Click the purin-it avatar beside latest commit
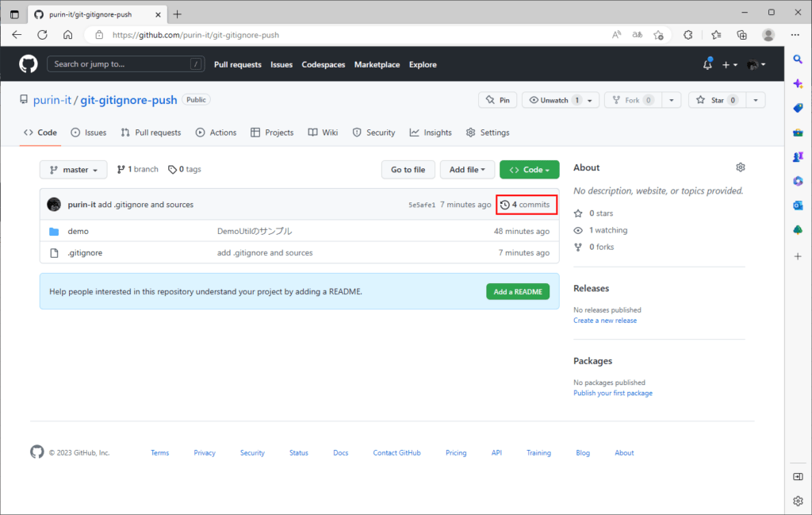 click(54, 204)
